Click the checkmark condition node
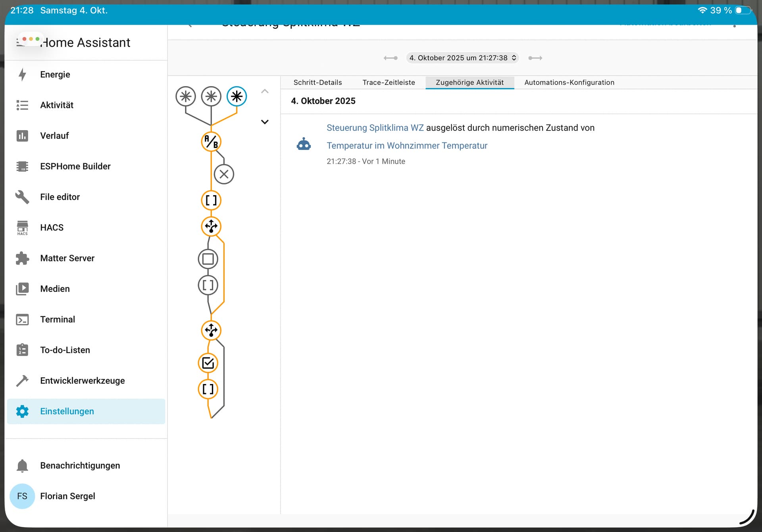Viewport: 762px width, 532px height. (208, 363)
